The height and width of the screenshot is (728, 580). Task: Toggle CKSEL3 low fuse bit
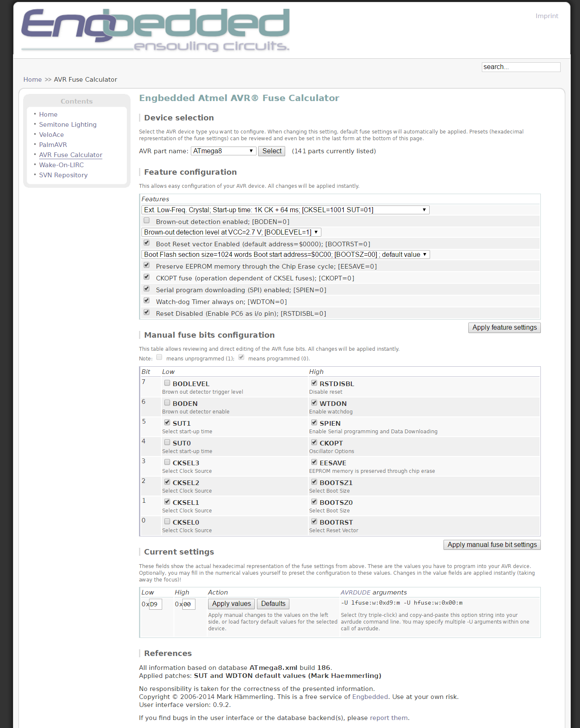[167, 462]
